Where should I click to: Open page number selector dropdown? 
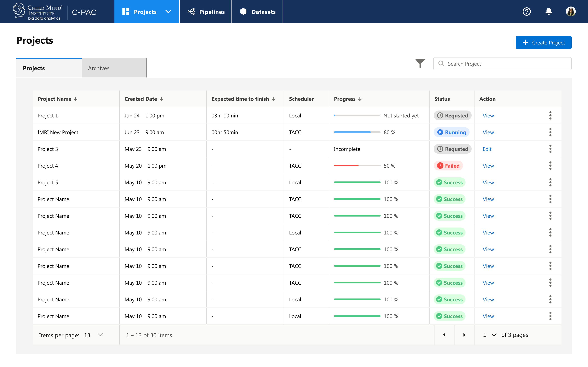[494, 335]
